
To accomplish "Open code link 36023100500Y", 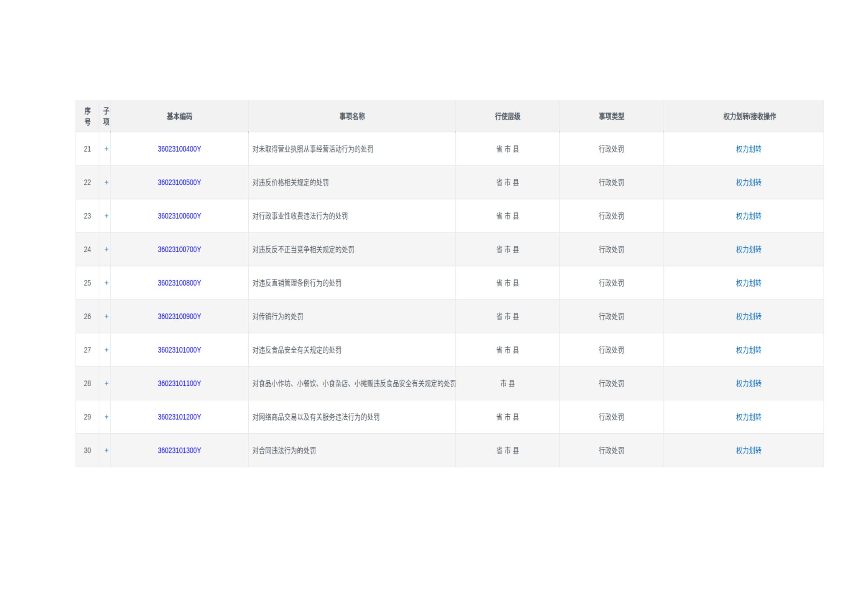I will coord(179,182).
